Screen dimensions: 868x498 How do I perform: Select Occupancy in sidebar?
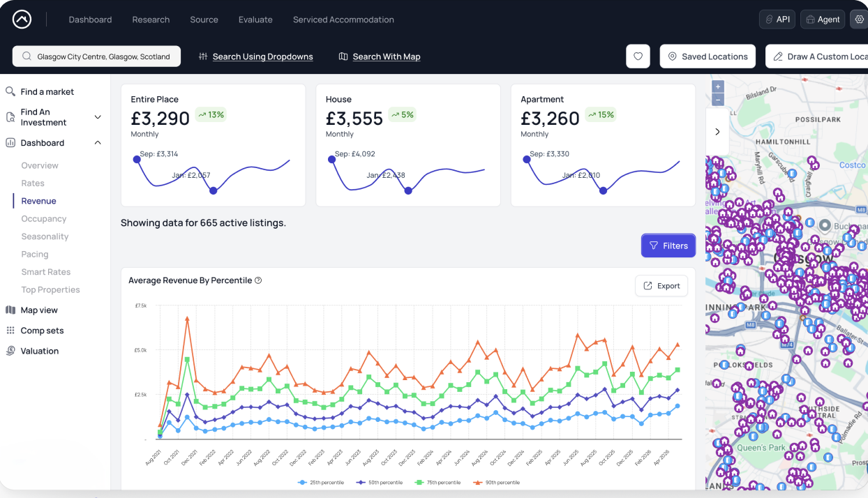click(44, 218)
